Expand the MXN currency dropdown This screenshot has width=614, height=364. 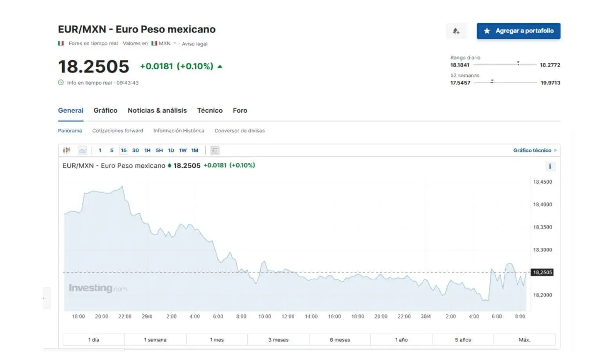click(175, 43)
